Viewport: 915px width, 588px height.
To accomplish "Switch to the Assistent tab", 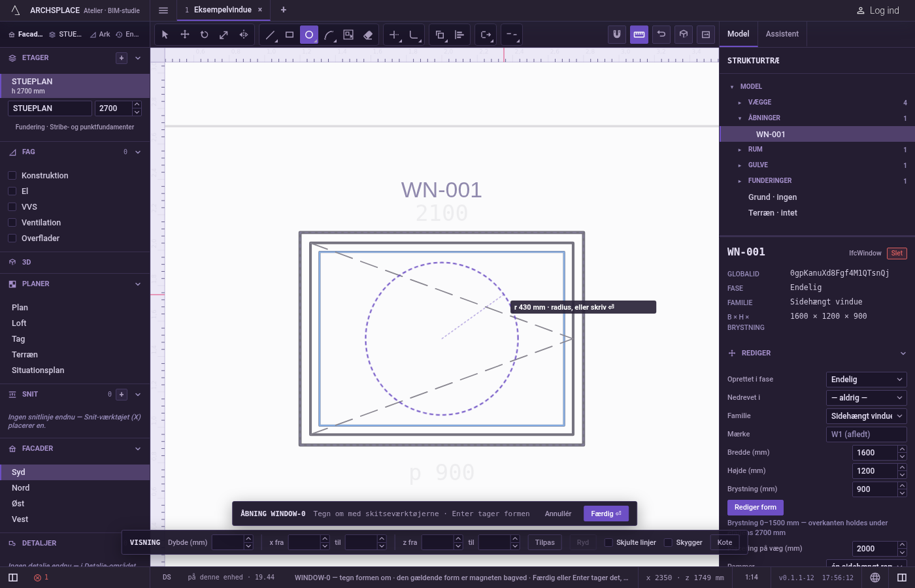I will click(782, 34).
